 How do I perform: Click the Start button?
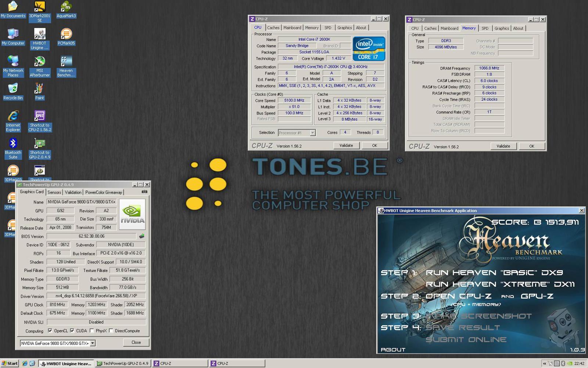tap(10, 363)
